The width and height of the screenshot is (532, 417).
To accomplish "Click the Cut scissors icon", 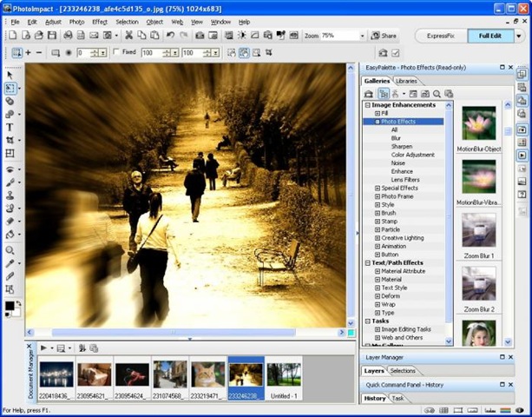I will [128, 36].
